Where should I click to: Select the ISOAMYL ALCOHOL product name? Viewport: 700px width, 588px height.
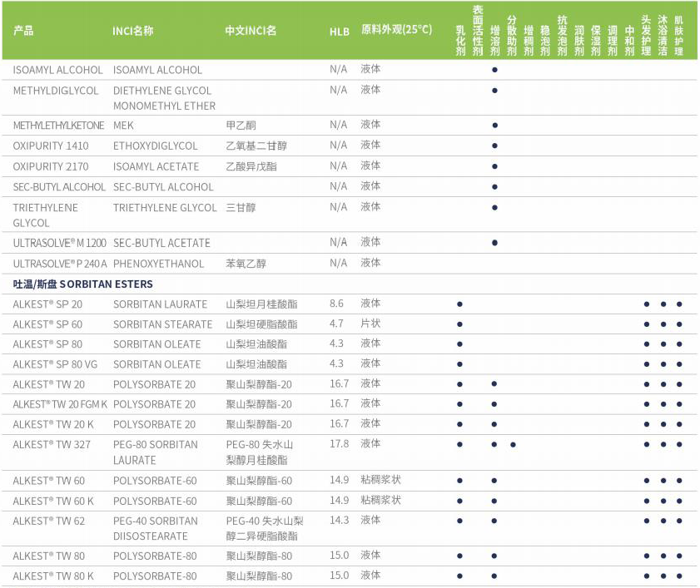pyautogui.click(x=57, y=70)
